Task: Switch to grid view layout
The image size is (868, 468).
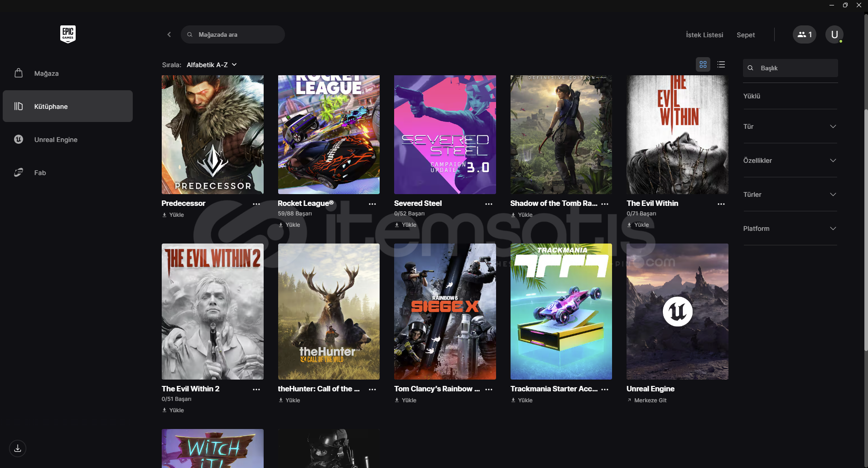Action: point(703,64)
